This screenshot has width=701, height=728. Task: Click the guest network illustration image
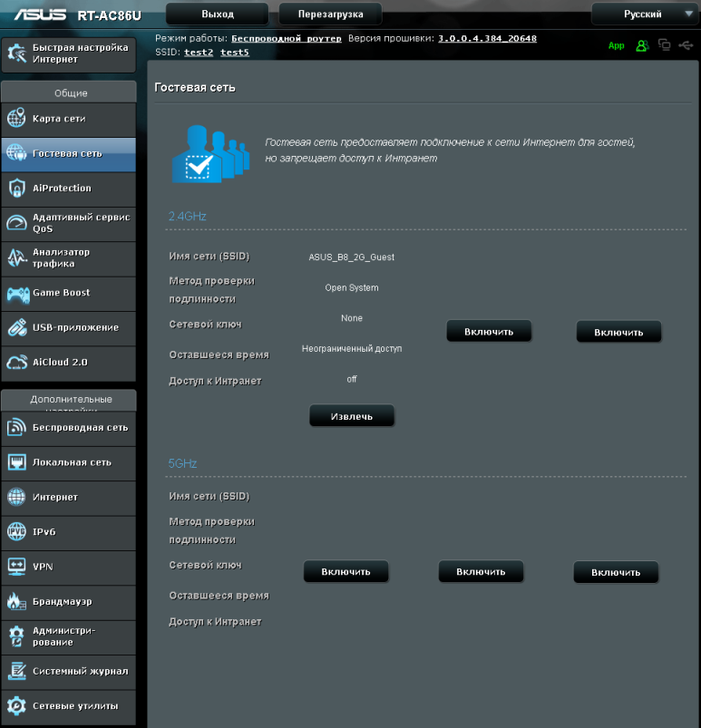211,154
